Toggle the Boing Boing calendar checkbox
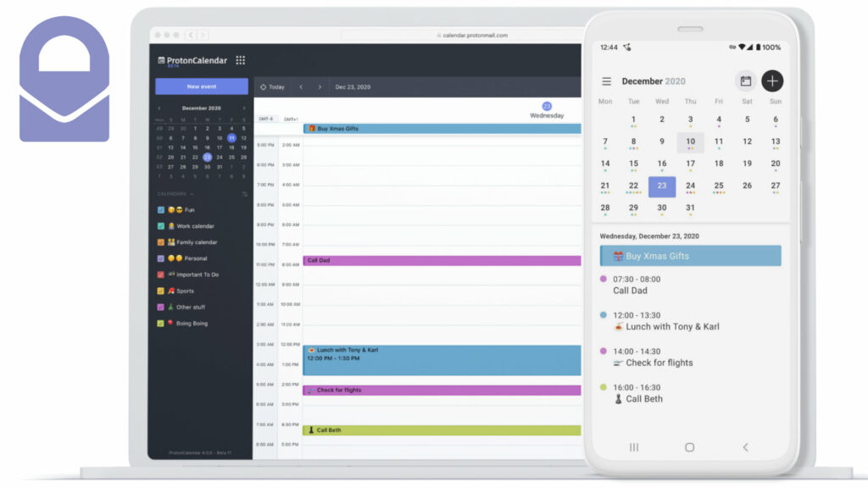 [x=160, y=323]
